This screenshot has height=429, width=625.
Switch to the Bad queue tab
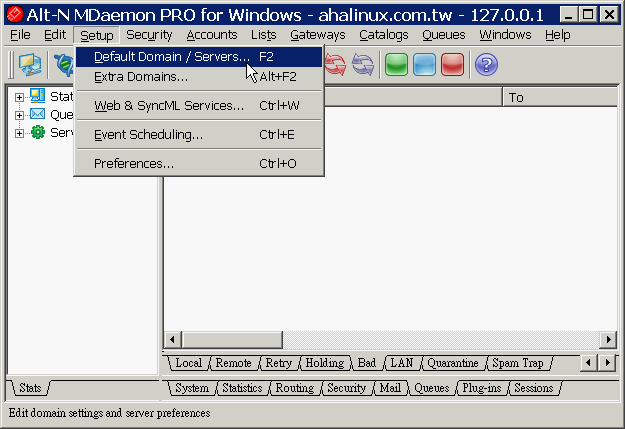367,363
